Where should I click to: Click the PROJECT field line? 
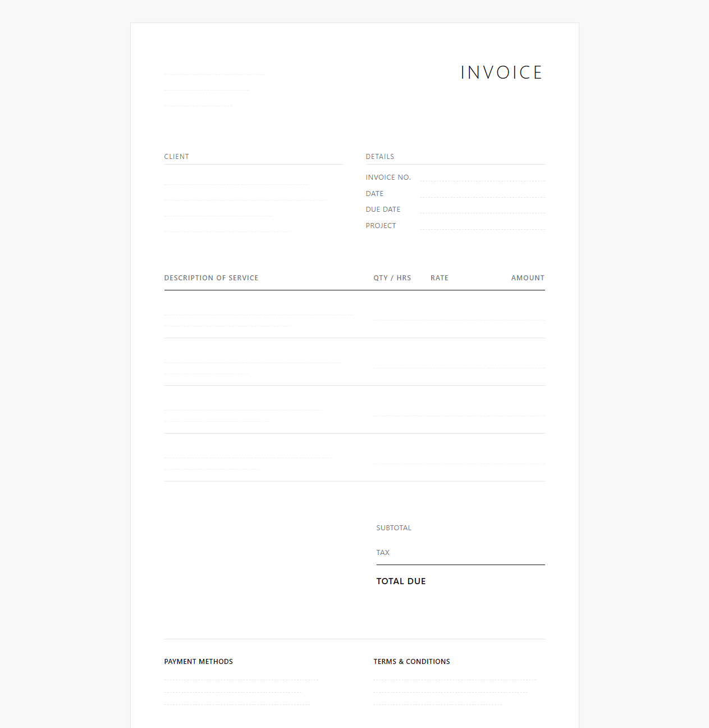point(482,225)
